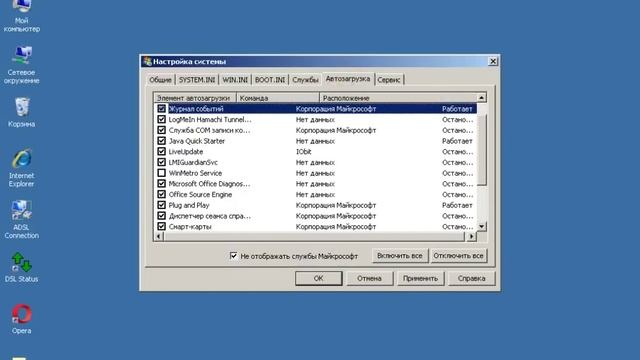
Task: Launch the Opera desktop shortcut
Action: tap(21, 319)
